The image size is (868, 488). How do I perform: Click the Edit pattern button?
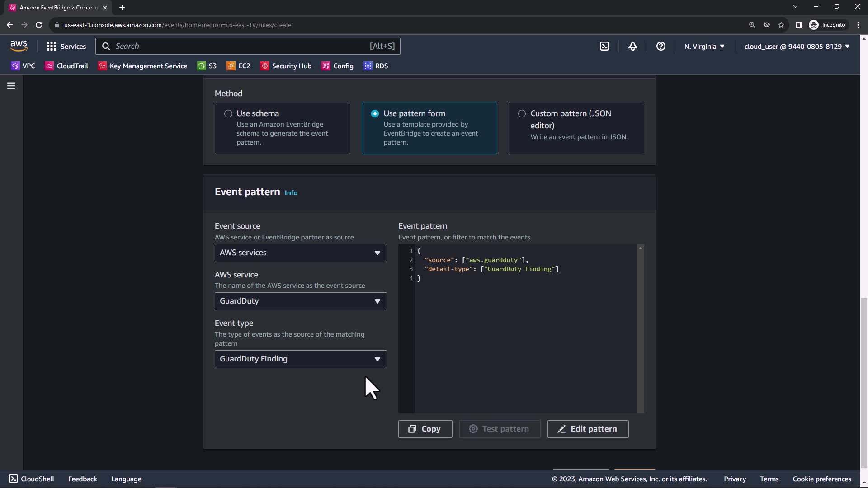click(588, 429)
